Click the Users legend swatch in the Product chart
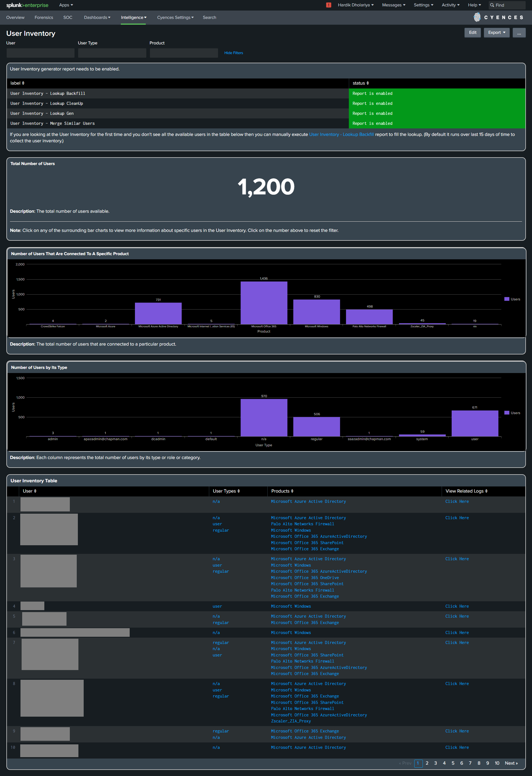This screenshot has height=776, width=532. pyautogui.click(x=507, y=299)
